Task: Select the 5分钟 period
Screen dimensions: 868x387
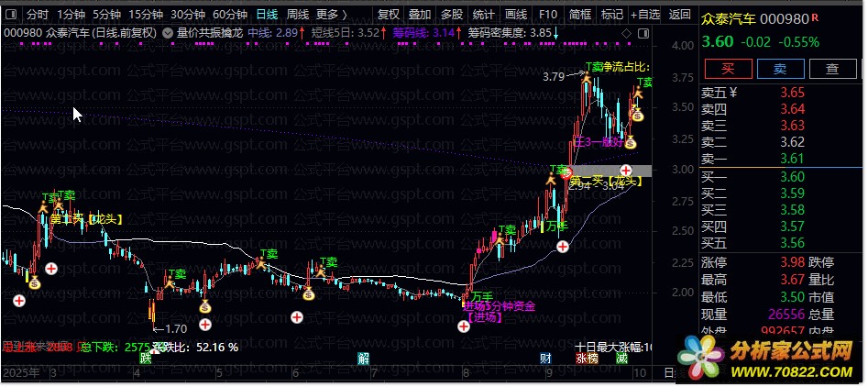Action: 106,15
